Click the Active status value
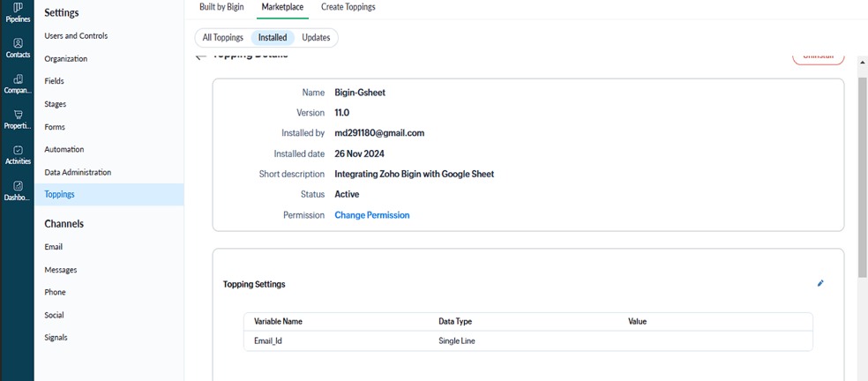The height and width of the screenshot is (381, 868). click(x=347, y=194)
